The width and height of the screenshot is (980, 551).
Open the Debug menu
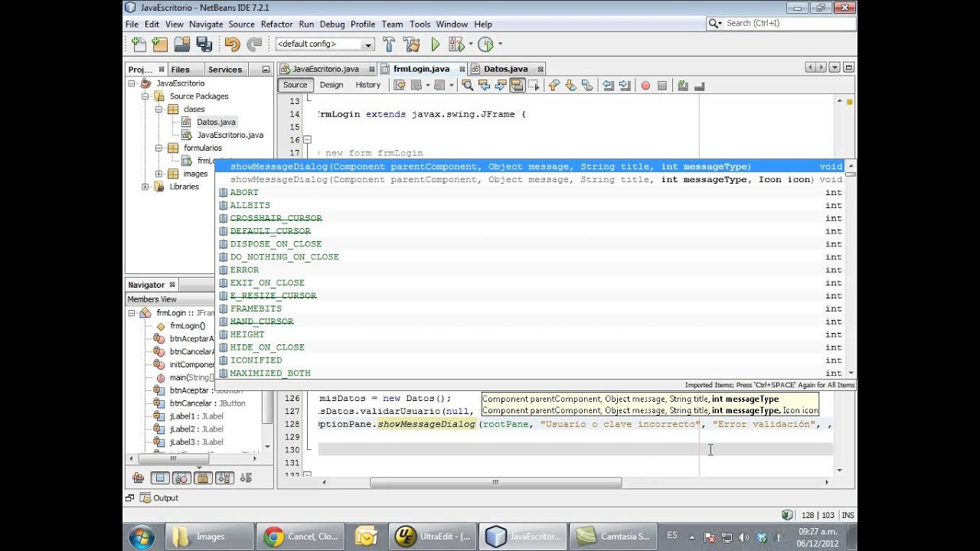click(332, 24)
